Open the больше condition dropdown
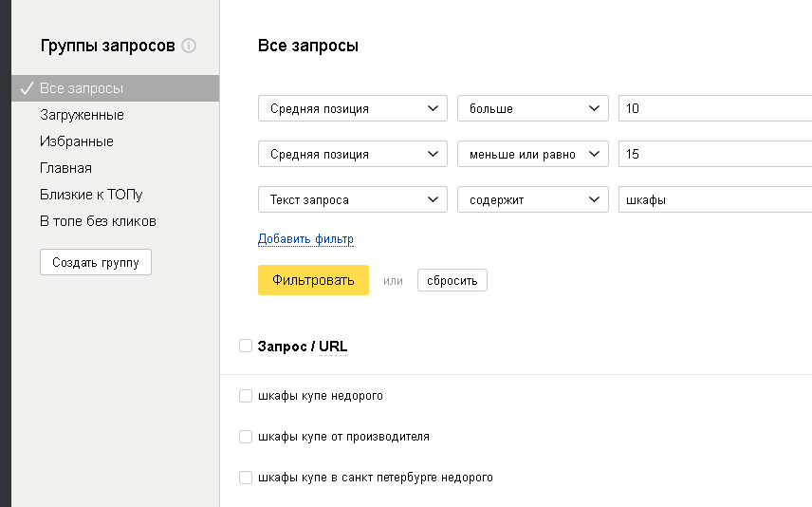Image resolution: width=812 pixels, height=507 pixels. 532,108
